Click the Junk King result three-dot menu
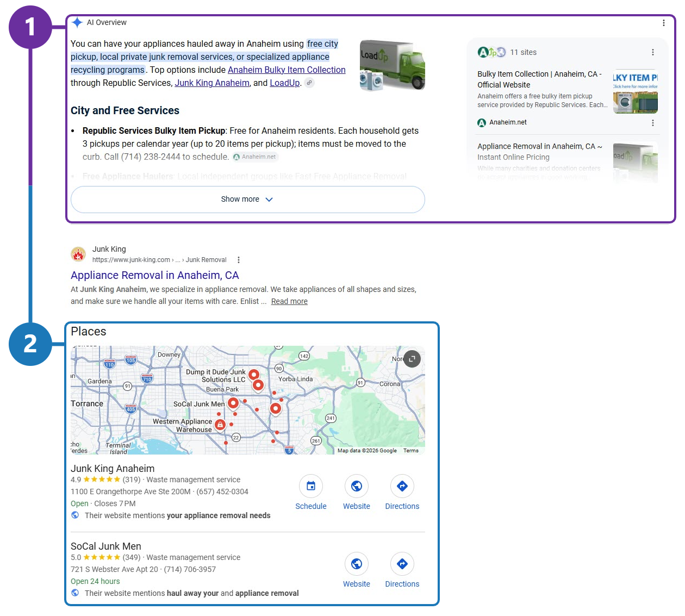 point(238,260)
